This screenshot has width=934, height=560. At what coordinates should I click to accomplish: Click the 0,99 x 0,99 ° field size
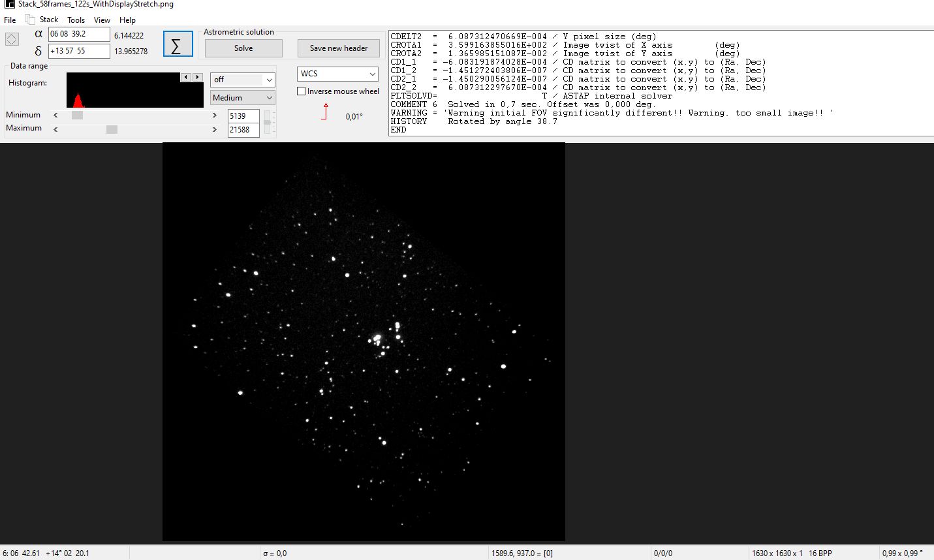click(903, 553)
